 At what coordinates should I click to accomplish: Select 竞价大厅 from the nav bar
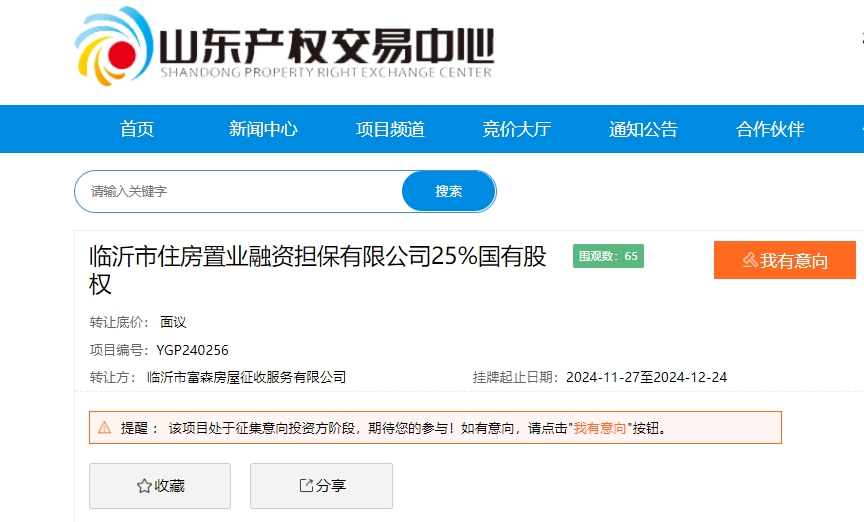(517, 129)
